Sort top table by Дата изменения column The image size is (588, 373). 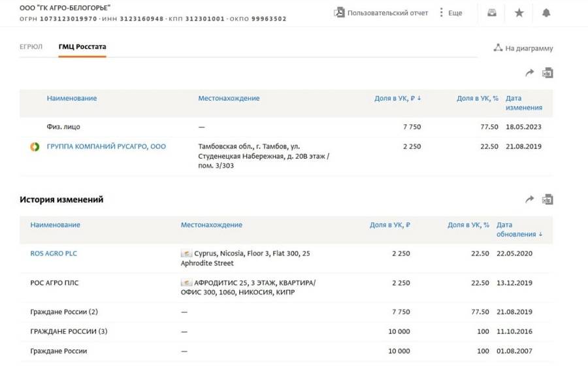point(523,103)
